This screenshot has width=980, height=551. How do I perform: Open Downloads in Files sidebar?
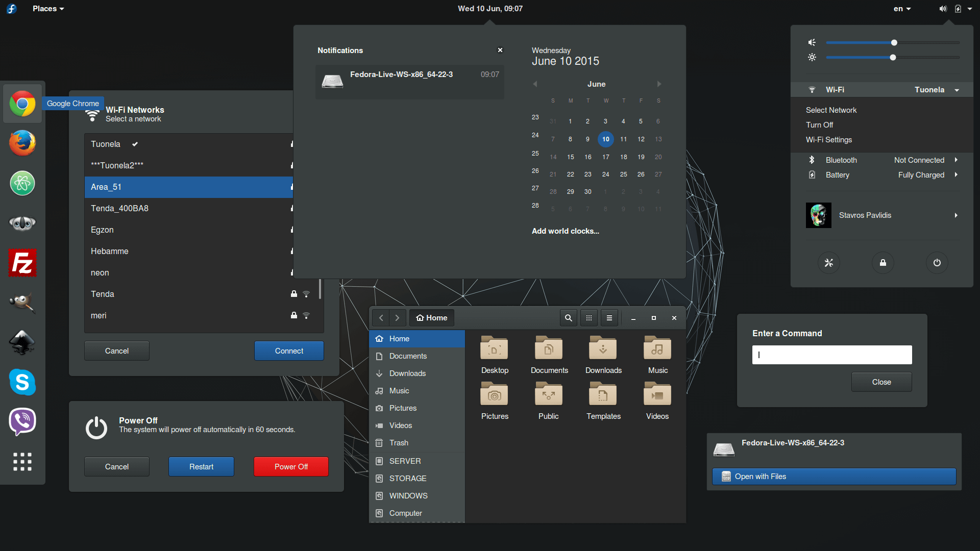pyautogui.click(x=407, y=373)
